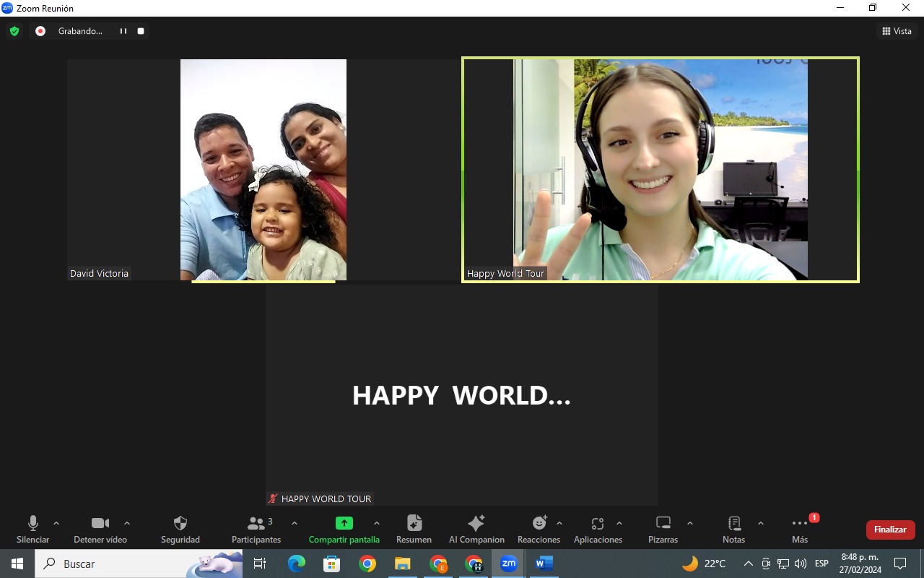Expand arrow next to Participantes
Screen dimensions: 924x578
pyautogui.click(x=295, y=523)
